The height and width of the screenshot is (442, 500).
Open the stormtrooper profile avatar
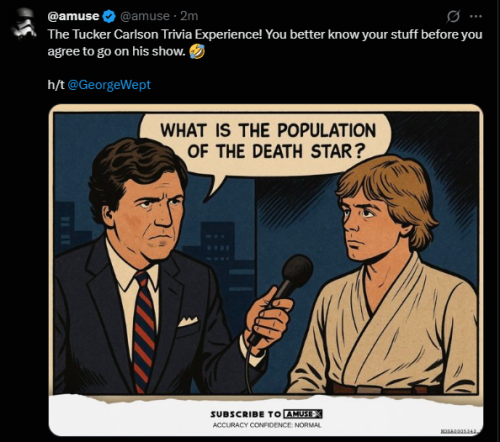[x=24, y=23]
